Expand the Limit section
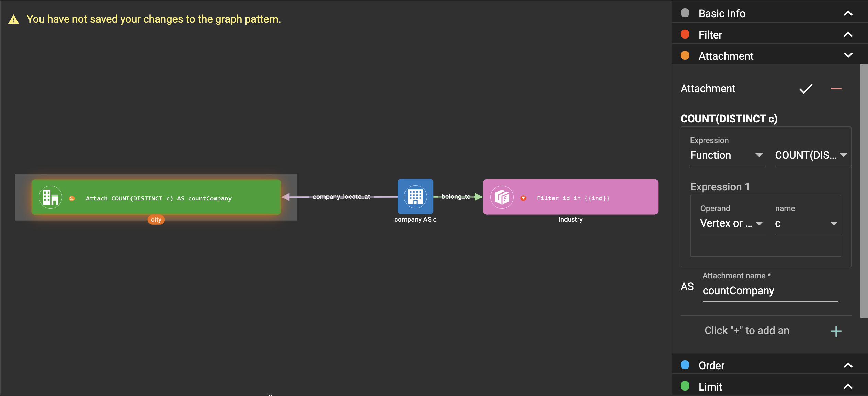 click(848, 387)
